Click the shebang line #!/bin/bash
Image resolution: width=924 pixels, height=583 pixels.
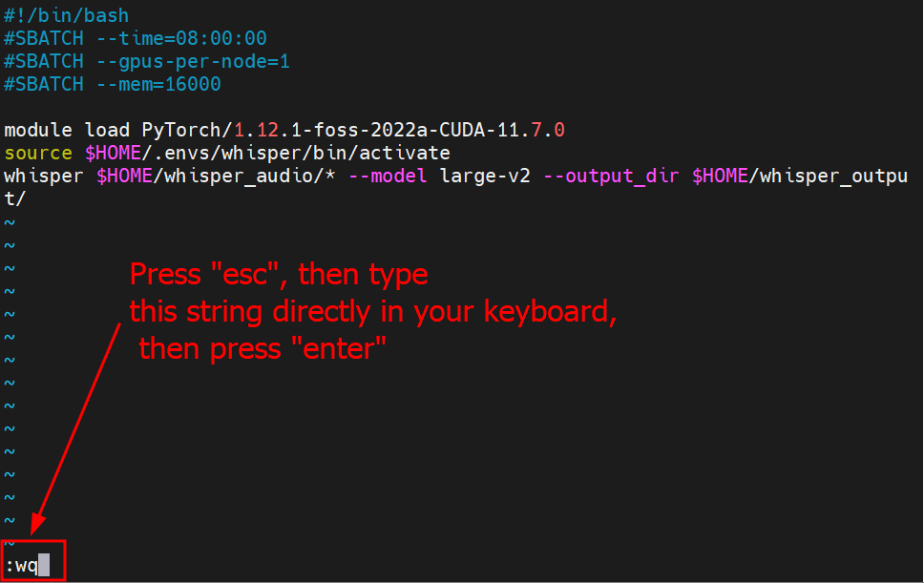tap(66, 15)
